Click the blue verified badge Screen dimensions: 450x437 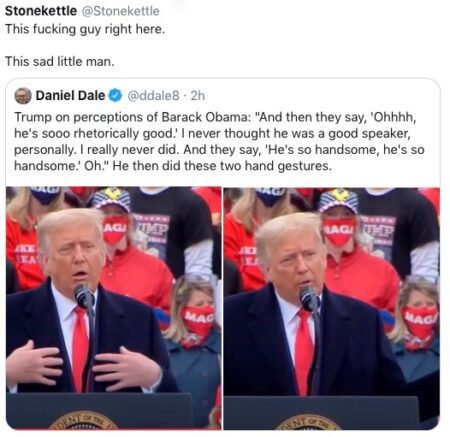116,96
